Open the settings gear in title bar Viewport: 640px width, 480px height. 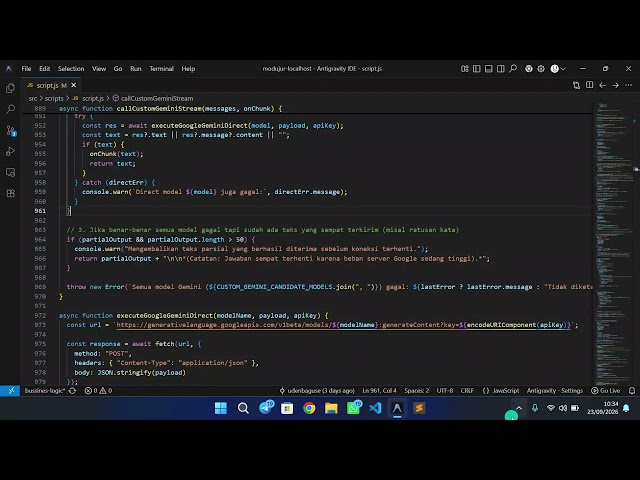coord(541,69)
